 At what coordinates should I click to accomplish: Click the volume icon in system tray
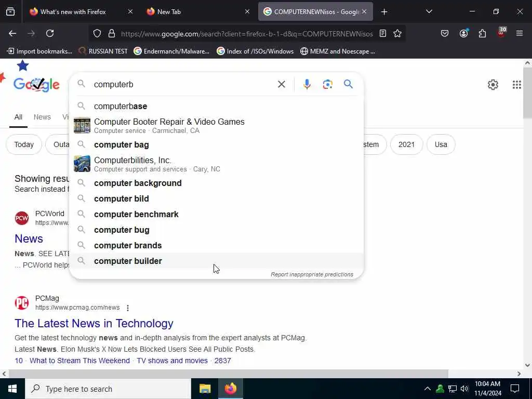(x=464, y=389)
